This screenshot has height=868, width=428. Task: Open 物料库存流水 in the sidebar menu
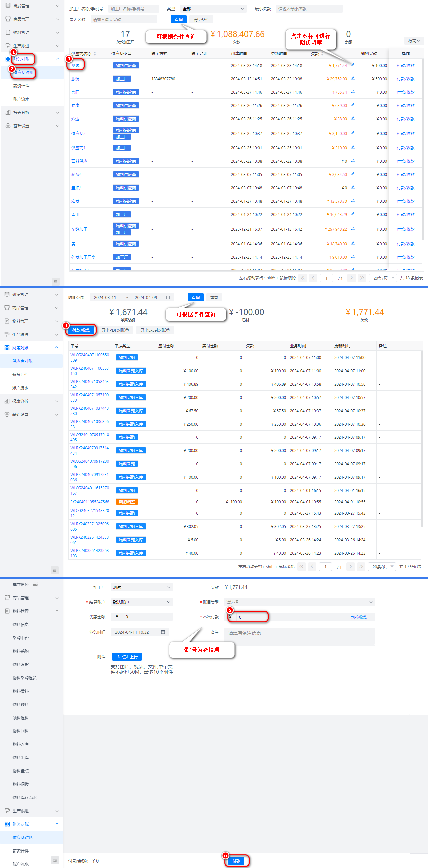pyautogui.click(x=25, y=797)
